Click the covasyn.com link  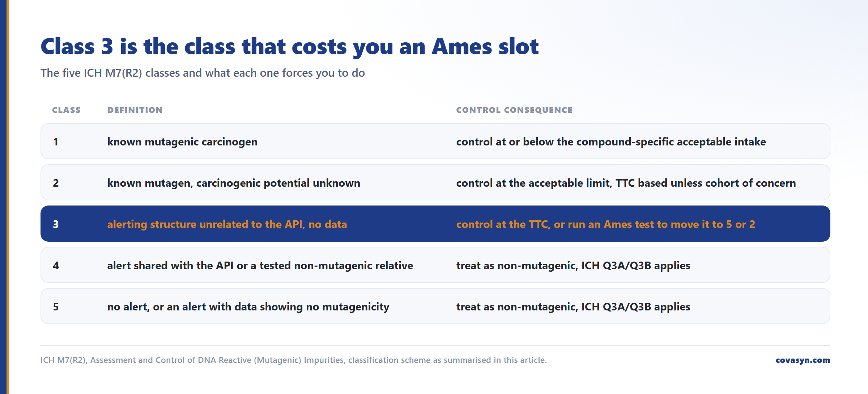click(803, 360)
